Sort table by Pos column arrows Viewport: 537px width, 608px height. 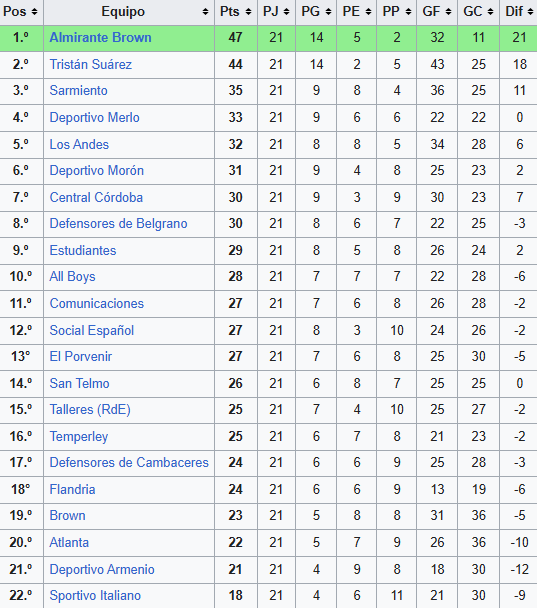[x=35, y=12]
